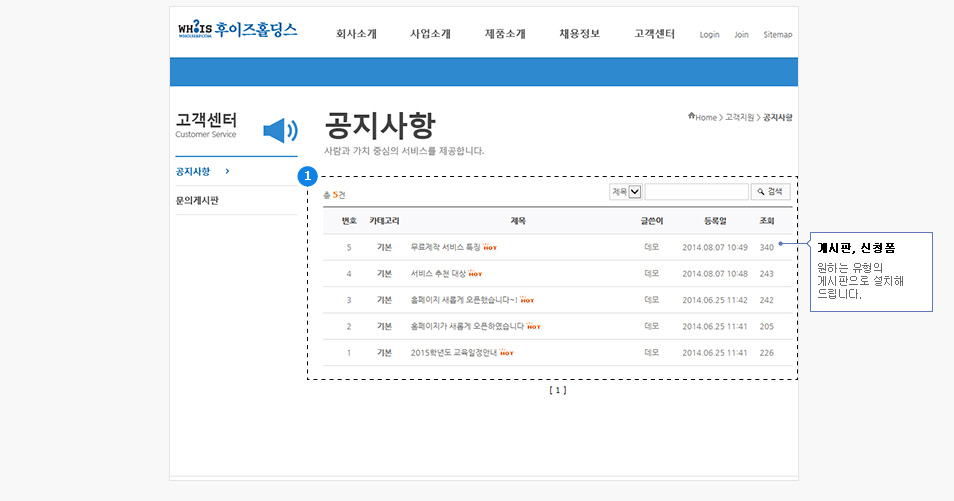Open the 사업소개 menu
The width and height of the screenshot is (954, 501).
430,34
